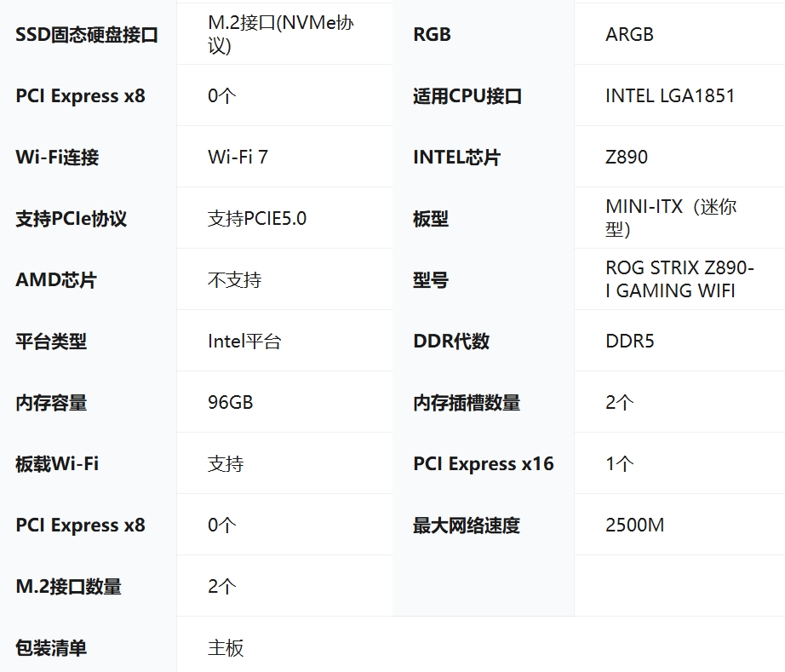This screenshot has height=672, width=785.
Task: Click the 支持PCIE5.0 value
Action: pyautogui.click(x=257, y=219)
